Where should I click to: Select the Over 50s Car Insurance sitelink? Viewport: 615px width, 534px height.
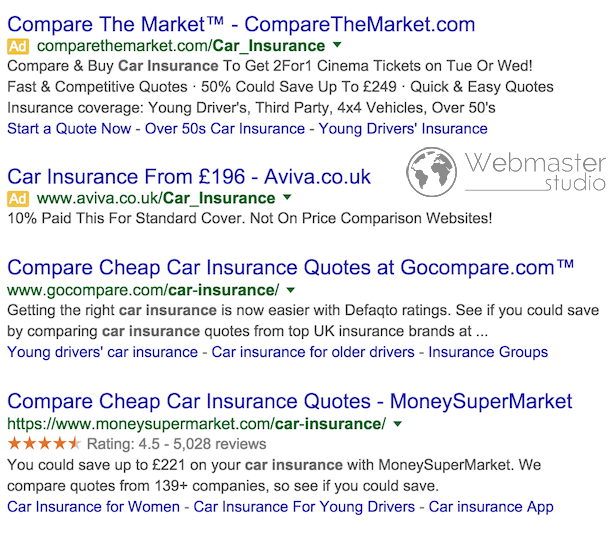(225, 129)
